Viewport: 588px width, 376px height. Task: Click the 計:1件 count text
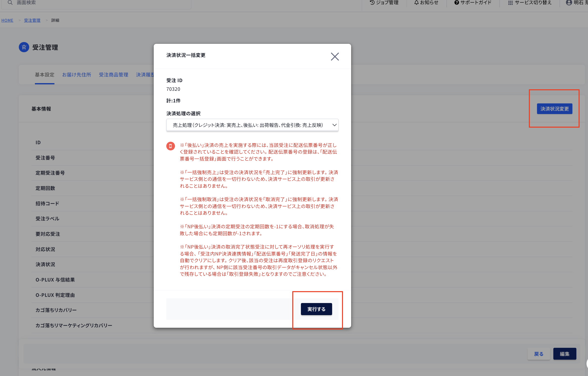tap(173, 101)
